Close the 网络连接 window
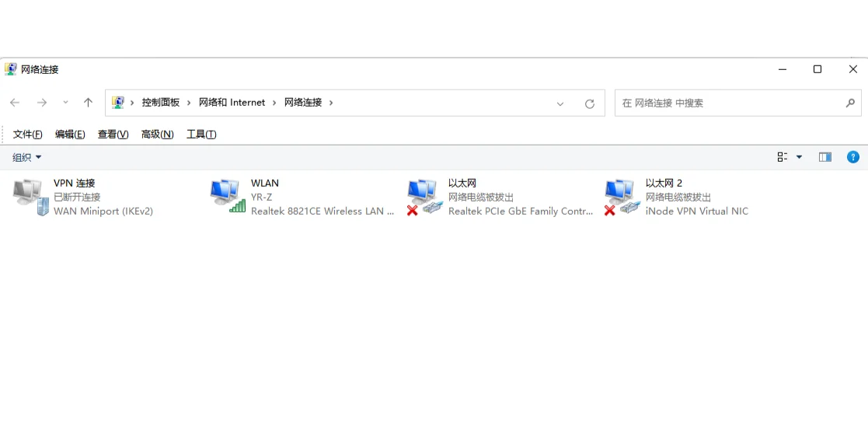This screenshot has width=868, height=434. (852, 69)
